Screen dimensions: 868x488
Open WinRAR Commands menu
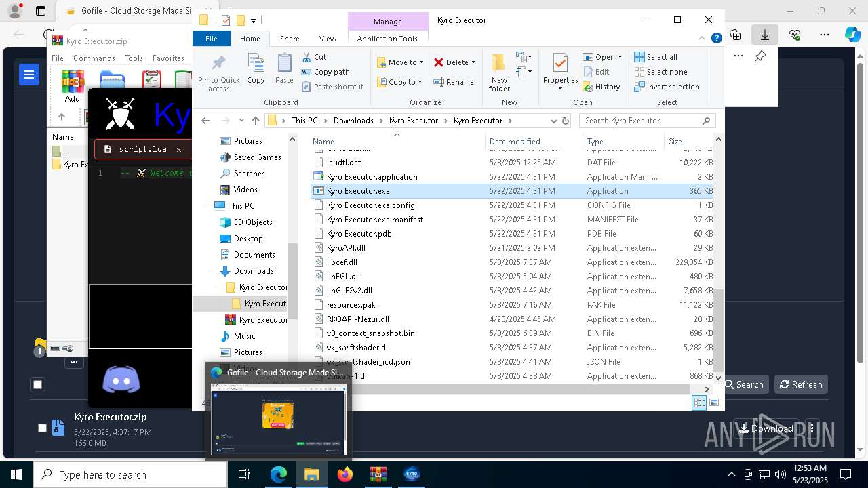point(94,58)
